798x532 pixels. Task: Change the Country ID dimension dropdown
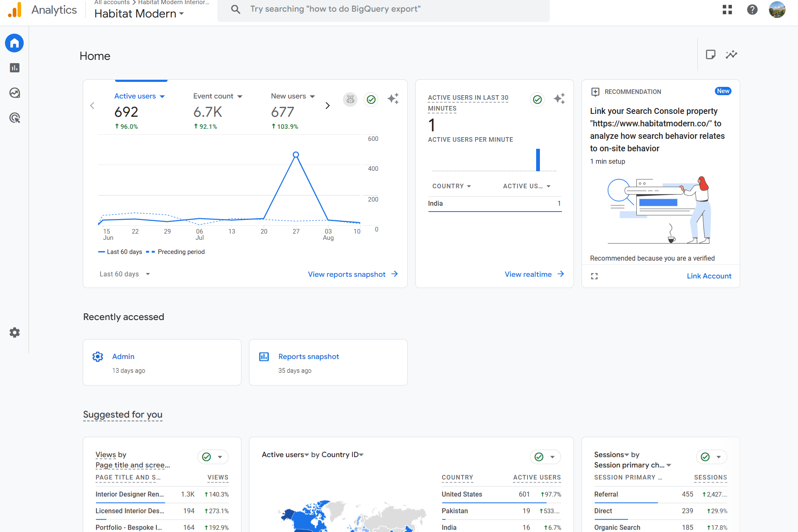[343, 455]
